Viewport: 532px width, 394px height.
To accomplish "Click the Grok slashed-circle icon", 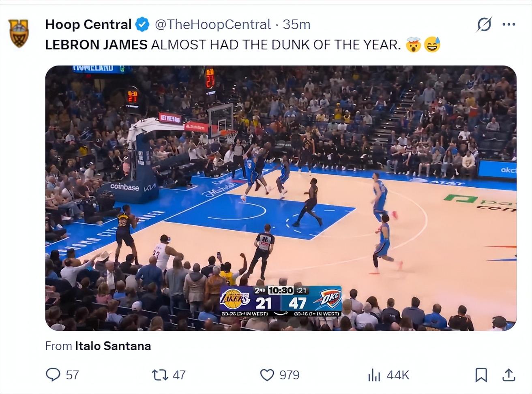I will (484, 25).
